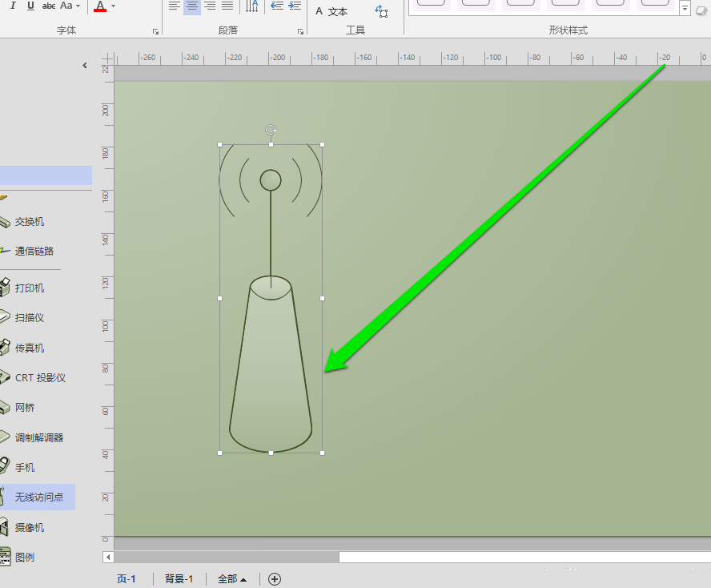711x588 pixels.
Task: Switch to the 页-1 page tab
Action: [127, 579]
